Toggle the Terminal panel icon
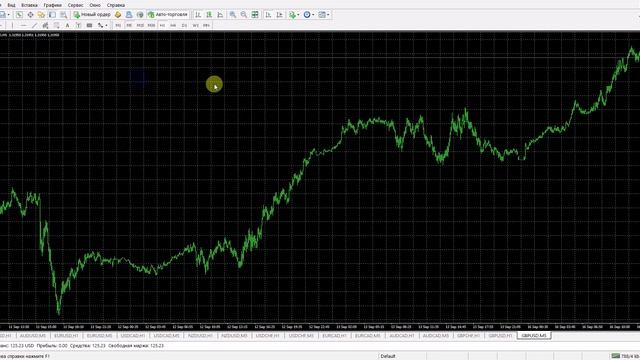 coord(52,15)
